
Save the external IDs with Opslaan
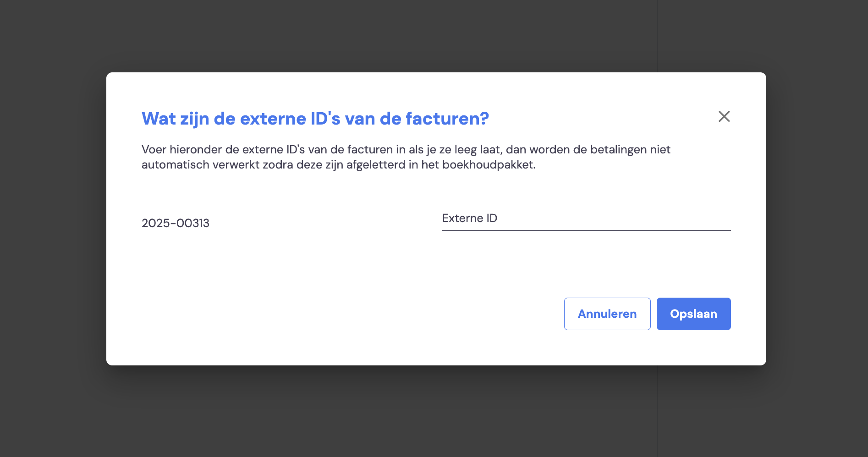(x=693, y=314)
